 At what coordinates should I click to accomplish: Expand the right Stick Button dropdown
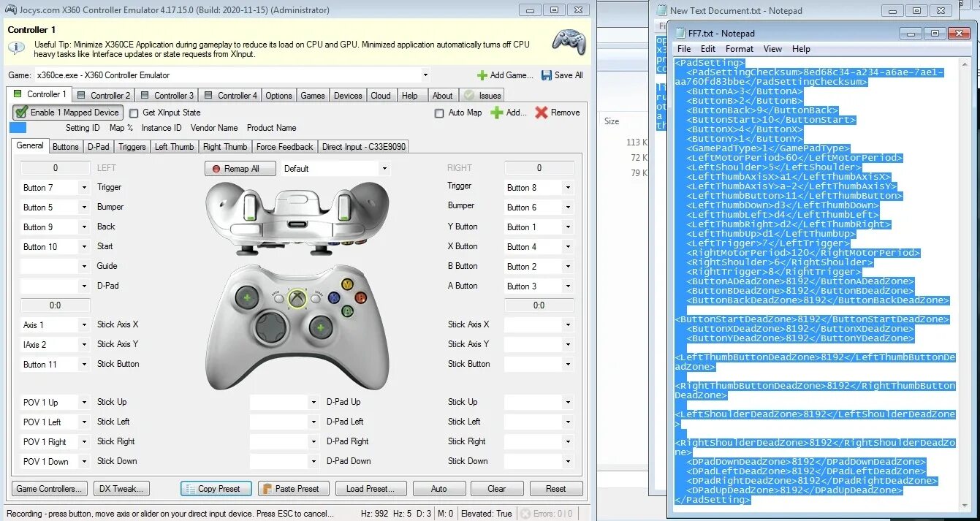(x=568, y=365)
